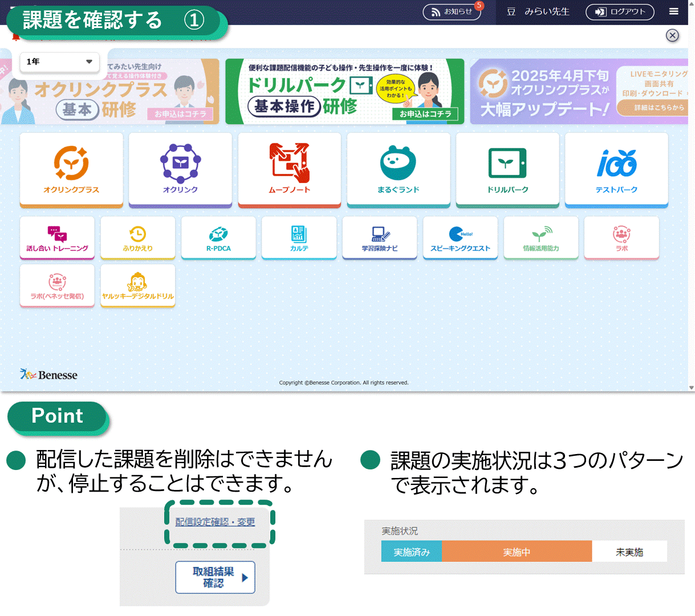Open the お知らせ notifications button

coord(452,12)
